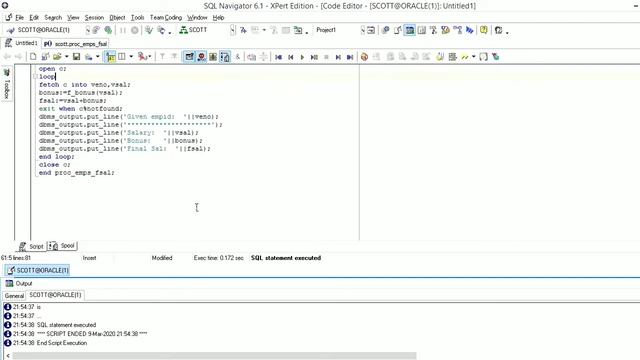Image resolution: width=640 pixels, height=360 pixels.
Task: Click the 'SQL statement executed' status bar text
Action: [x=286, y=258]
